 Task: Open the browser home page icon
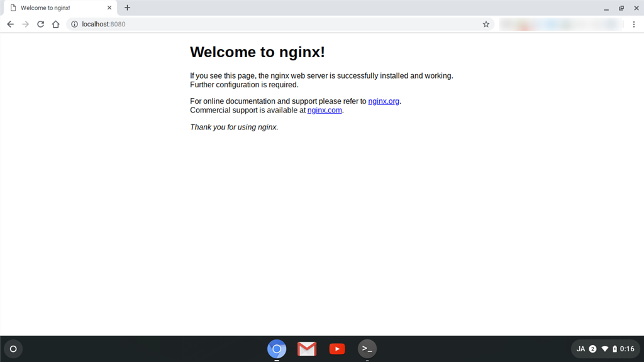point(56,25)
